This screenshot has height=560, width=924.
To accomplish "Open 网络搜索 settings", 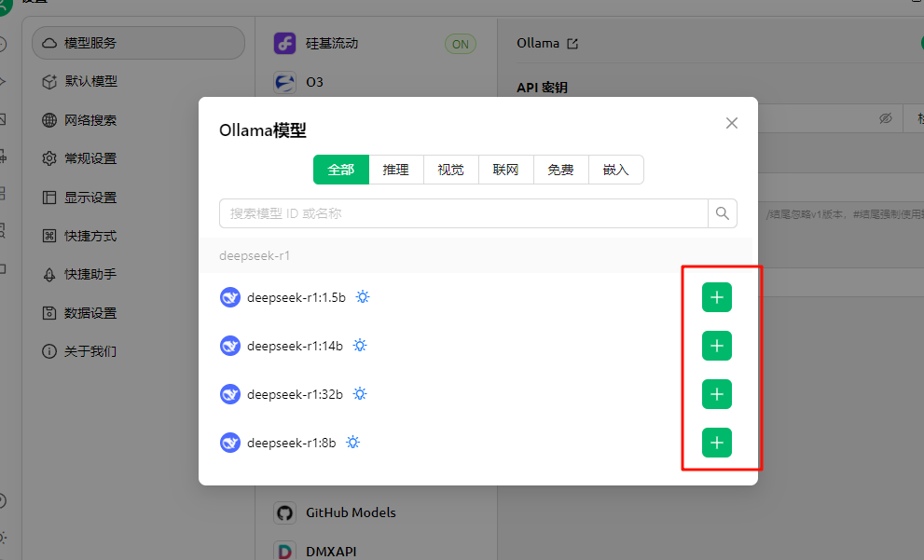I will pos(139,120).
